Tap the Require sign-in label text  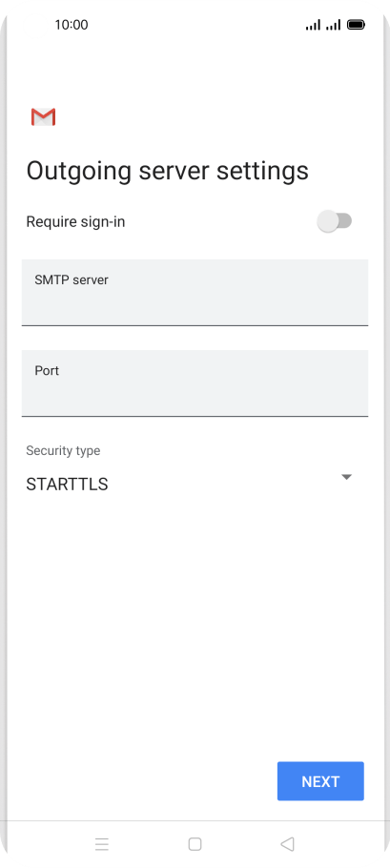pos(75,222)
